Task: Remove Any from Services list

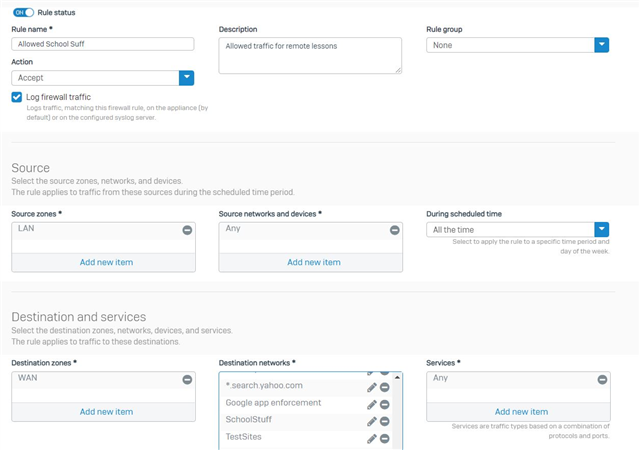Action: pos(602,380)
